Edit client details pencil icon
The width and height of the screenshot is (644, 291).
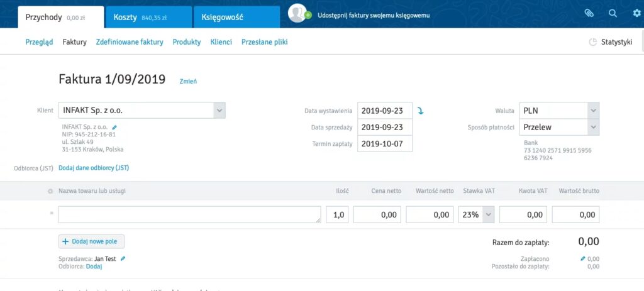[x=114, y=127]
